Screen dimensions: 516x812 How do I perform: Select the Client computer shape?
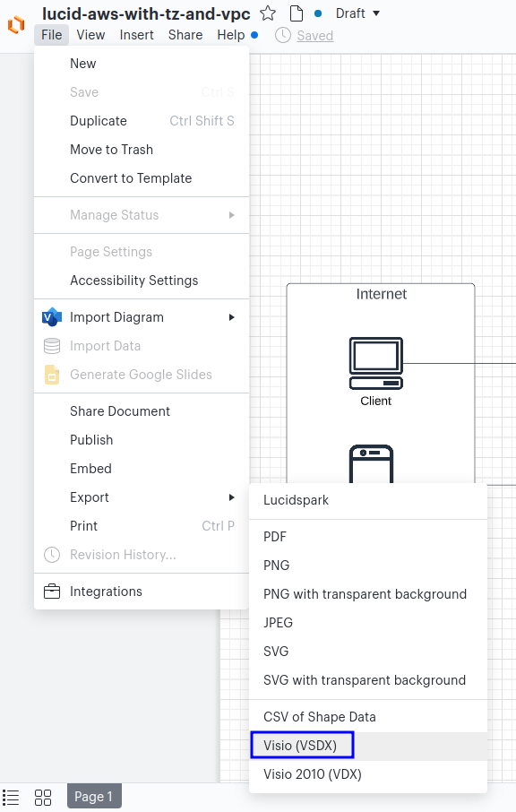(x=375, y=363)
